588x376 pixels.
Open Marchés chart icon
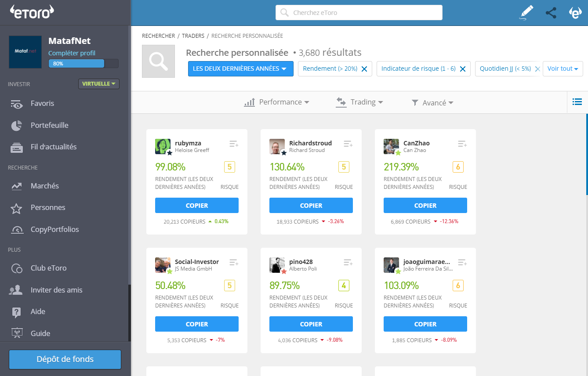pos(17,186)
